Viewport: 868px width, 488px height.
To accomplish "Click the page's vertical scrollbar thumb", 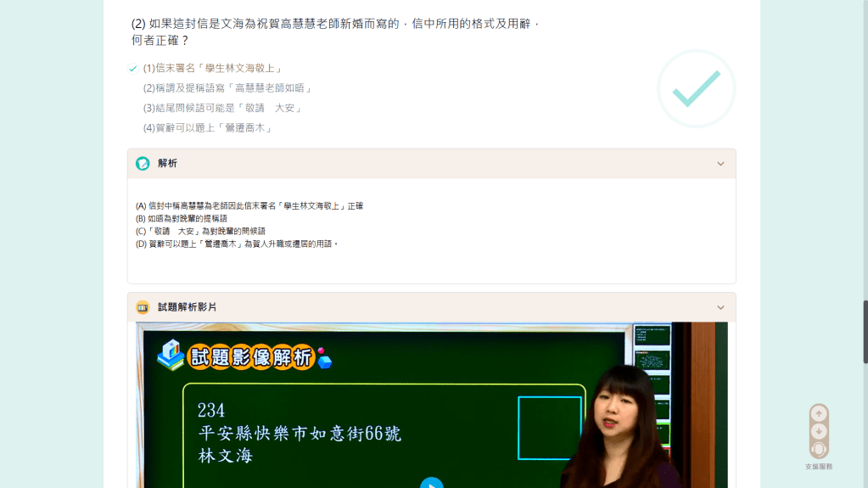I will (x=865, y=331).
